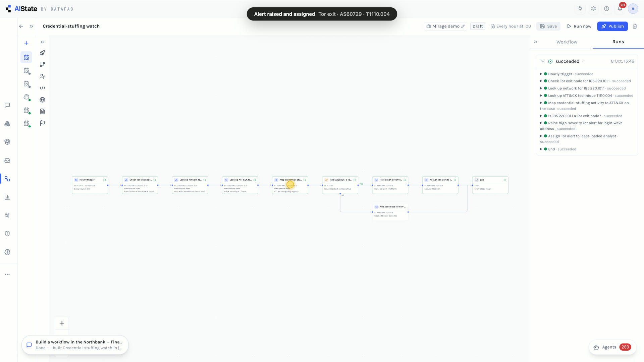
Task: Select the user-check icon in node palette
Action: pyautogui.click(x=42, y=76)
